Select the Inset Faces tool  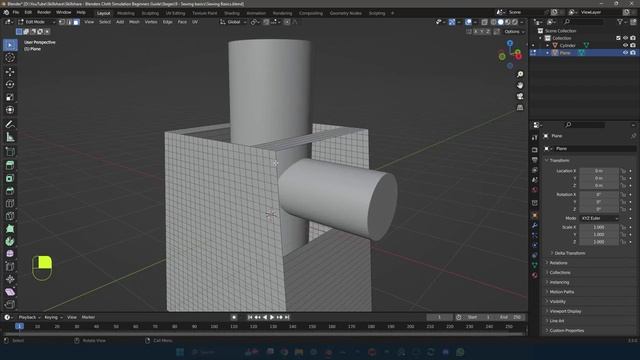(10, 178)
